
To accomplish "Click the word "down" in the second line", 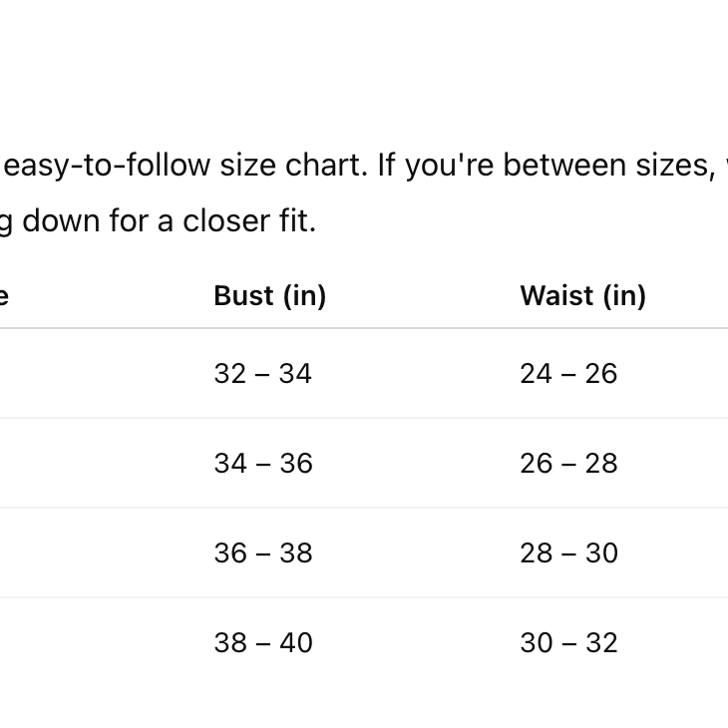I will pos(61,220).
